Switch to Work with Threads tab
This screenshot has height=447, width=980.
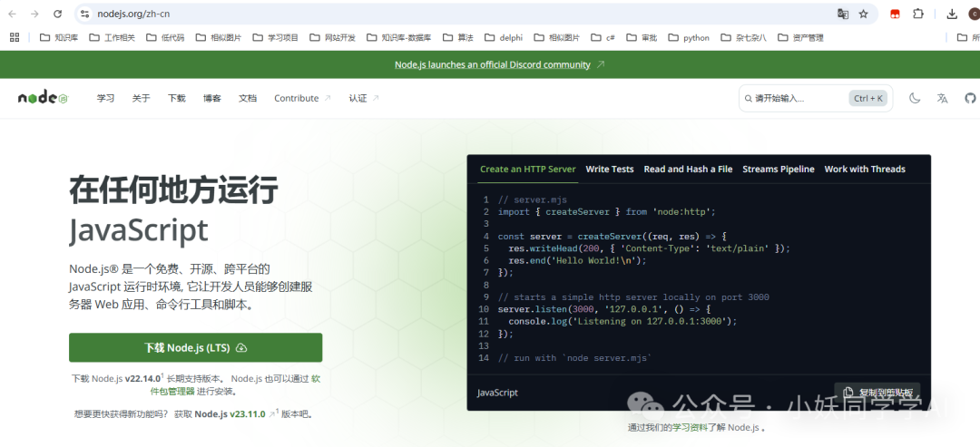pos(865,170)
